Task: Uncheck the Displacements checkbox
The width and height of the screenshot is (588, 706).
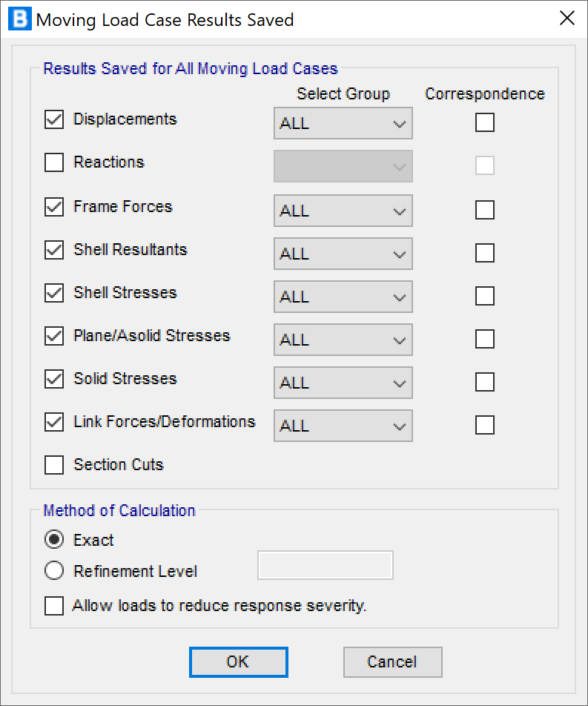Action: tap(54, 119)
